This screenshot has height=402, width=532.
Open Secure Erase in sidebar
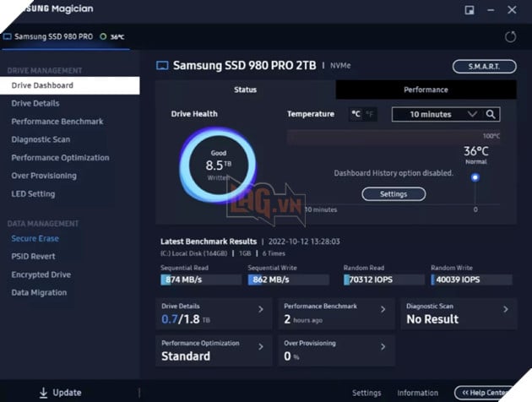(35, 238)
